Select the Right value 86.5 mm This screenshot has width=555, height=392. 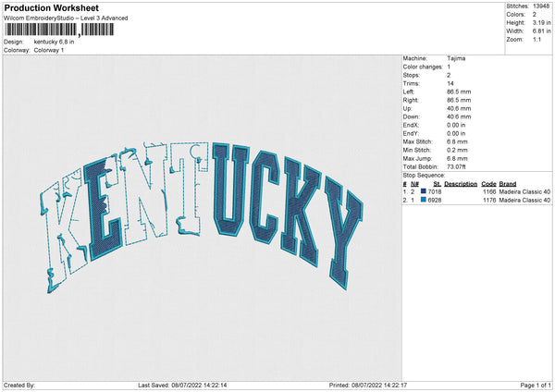(x=459, y=100)
